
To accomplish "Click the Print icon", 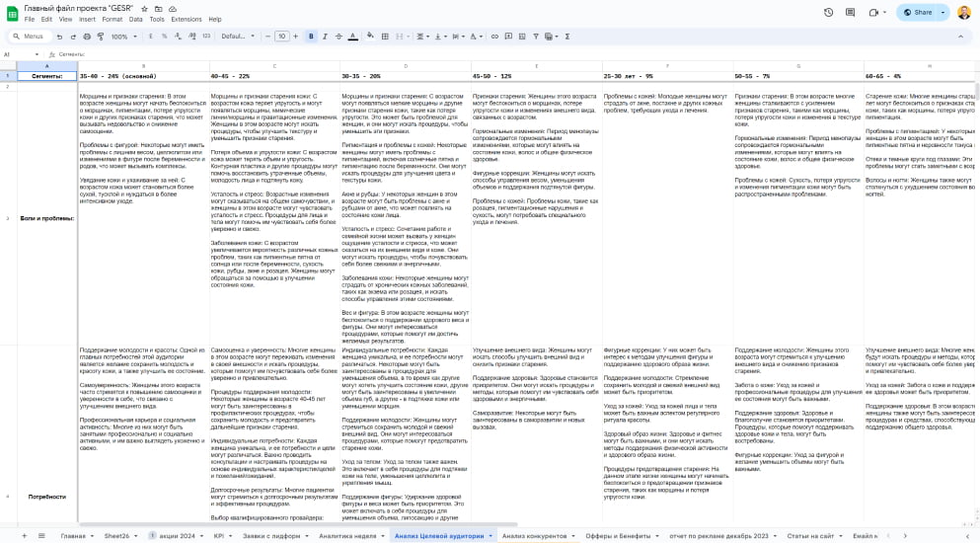I will coord(87,37).
